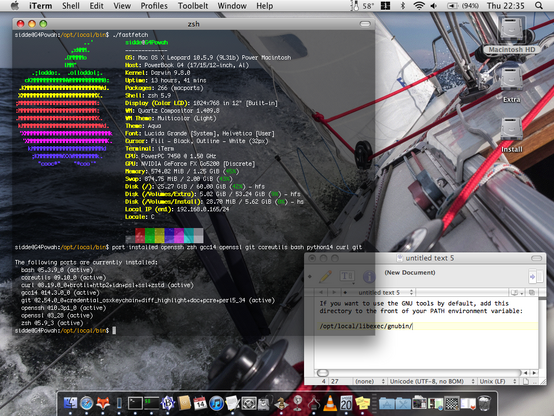This screenshot has height=416, width=554.
Task: Open the Help menu
Action: pyautogui.click(x=264, y=6)
